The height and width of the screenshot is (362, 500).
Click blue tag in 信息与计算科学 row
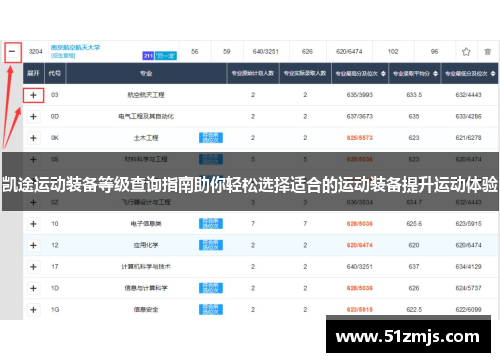click(x=211, y=288)
